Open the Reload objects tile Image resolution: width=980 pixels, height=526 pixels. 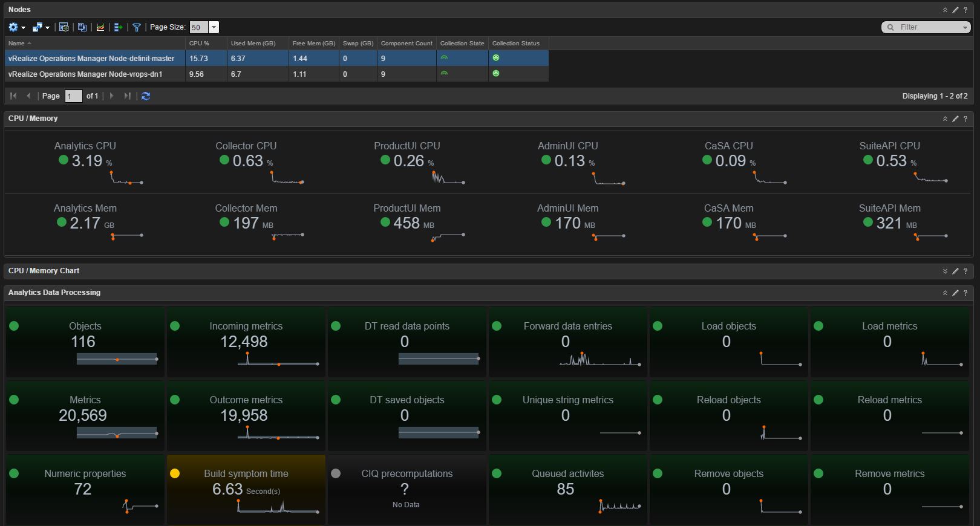(x=729, y=416)
